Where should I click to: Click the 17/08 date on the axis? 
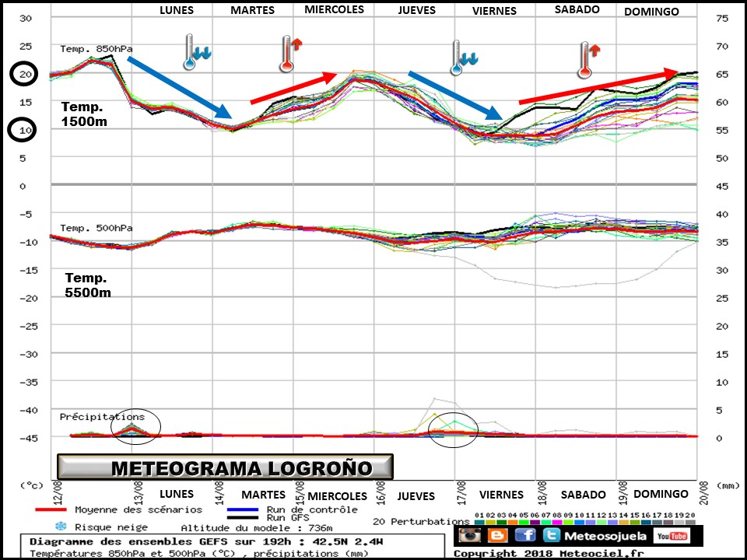pyautogui.click(x=461, y=493)
